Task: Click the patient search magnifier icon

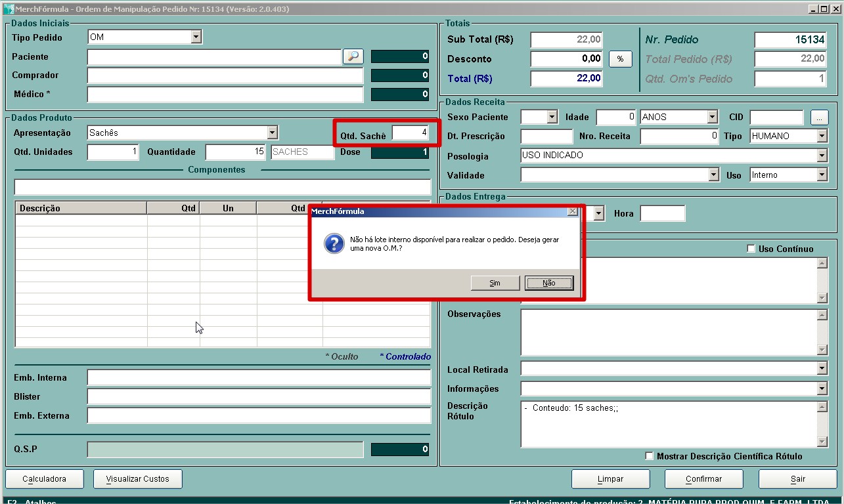Action: click(x=353, y=56)
